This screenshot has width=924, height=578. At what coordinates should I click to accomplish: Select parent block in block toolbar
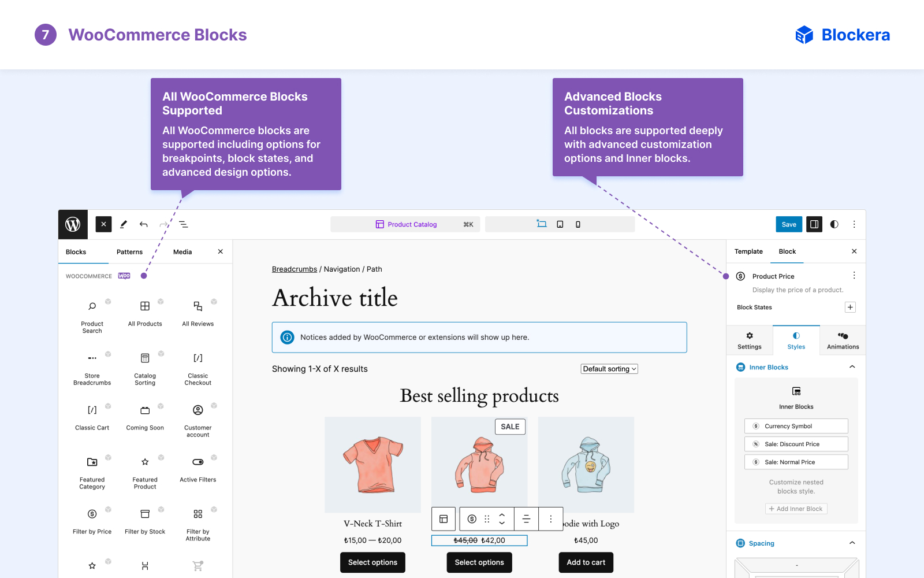[x=444, y=519]
